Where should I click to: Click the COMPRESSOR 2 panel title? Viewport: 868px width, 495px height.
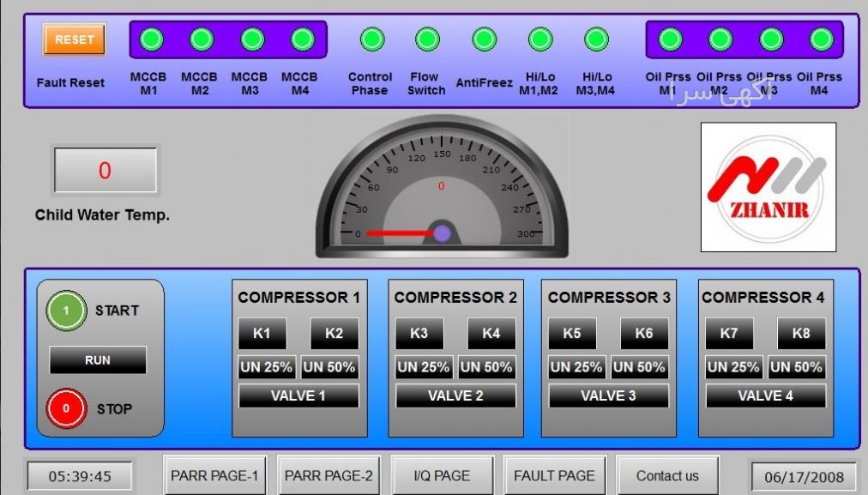pyautogui.click(x=455, y=298)
